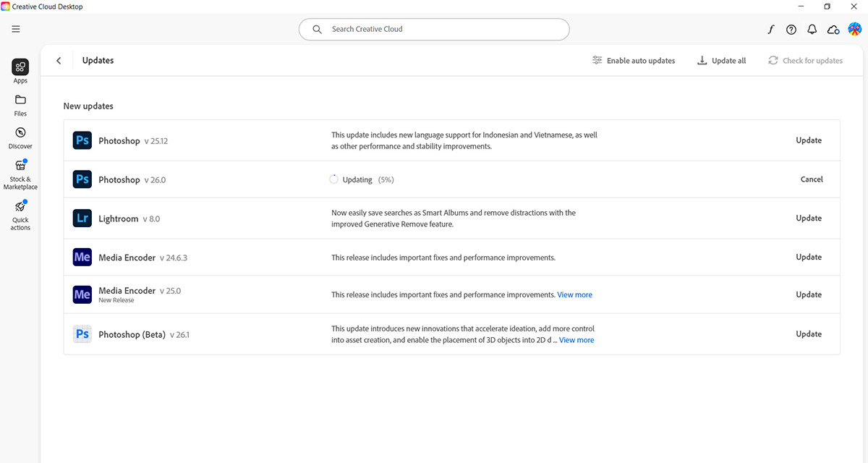This screenshot has width=868, height=463.
Task: Click the "v 26.0" version text
Action: point(155,180)
